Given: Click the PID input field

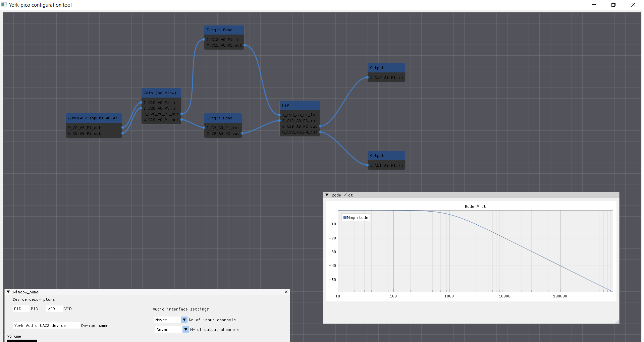Looking at the screenshot, I should (21, 309).
